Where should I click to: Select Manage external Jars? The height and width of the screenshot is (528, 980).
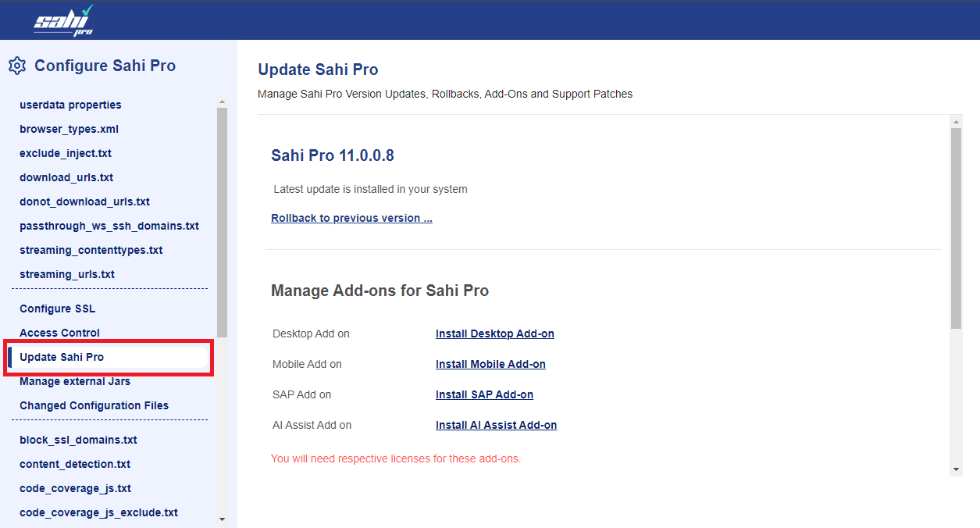(x=75, y=381)
